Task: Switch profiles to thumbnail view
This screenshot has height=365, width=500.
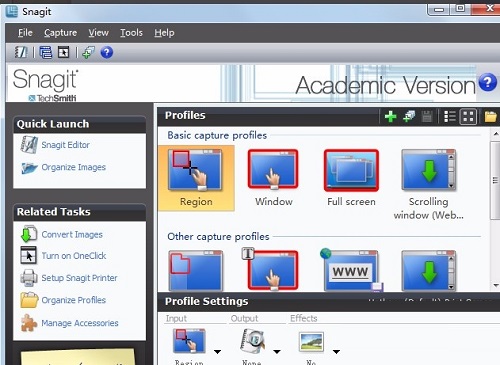Action: [x=468, y=117]
